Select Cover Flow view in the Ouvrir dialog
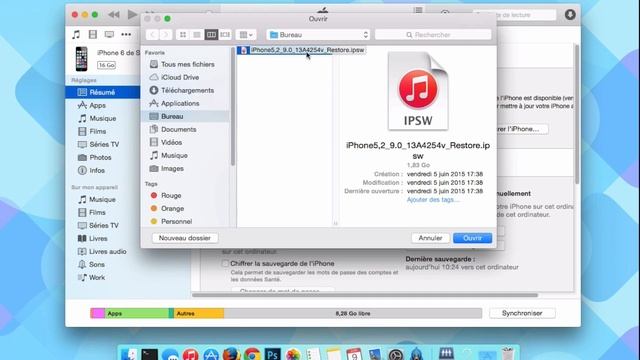 point(225,35)
